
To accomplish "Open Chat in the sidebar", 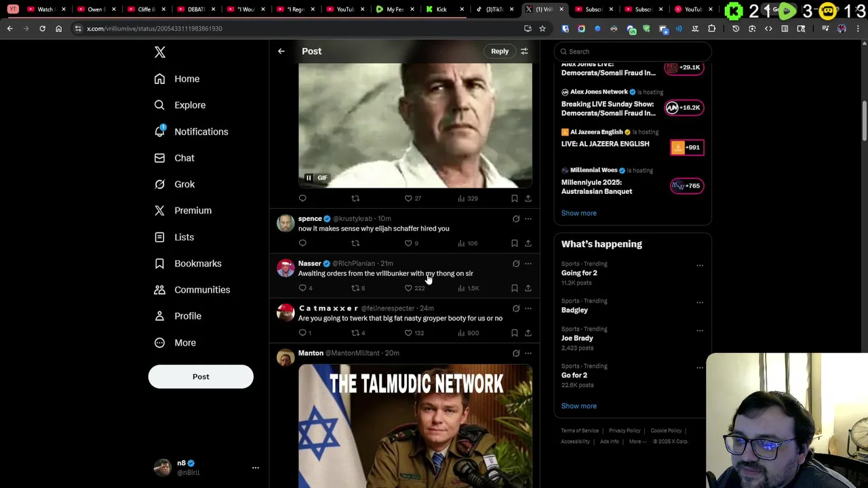I will 174,158.
